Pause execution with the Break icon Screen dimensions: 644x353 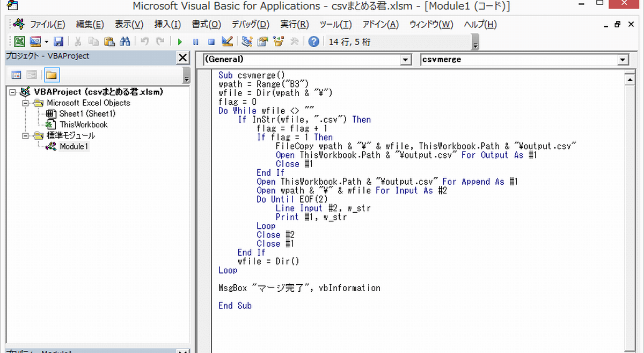pos(195,41)
